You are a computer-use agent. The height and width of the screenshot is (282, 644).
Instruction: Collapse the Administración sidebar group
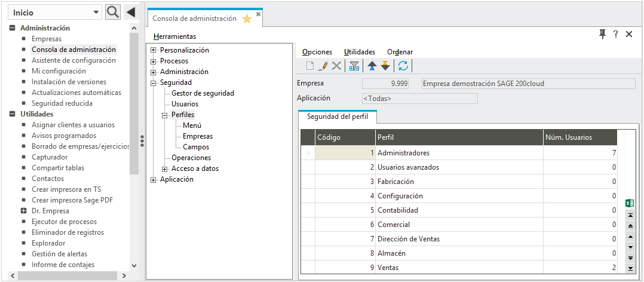[13, 28]
